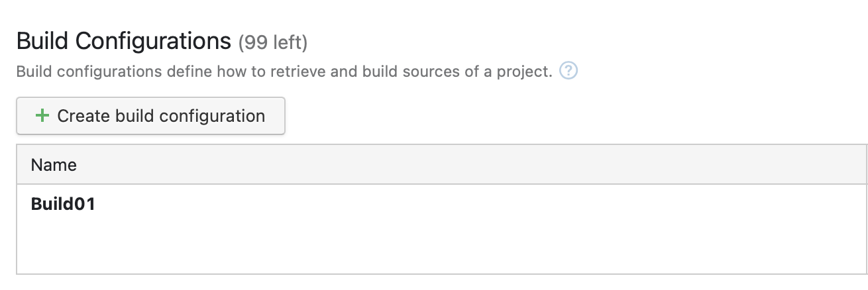Open the Build01 build configuration
This screenshot has height=290, width=868.
click(63, 205)
